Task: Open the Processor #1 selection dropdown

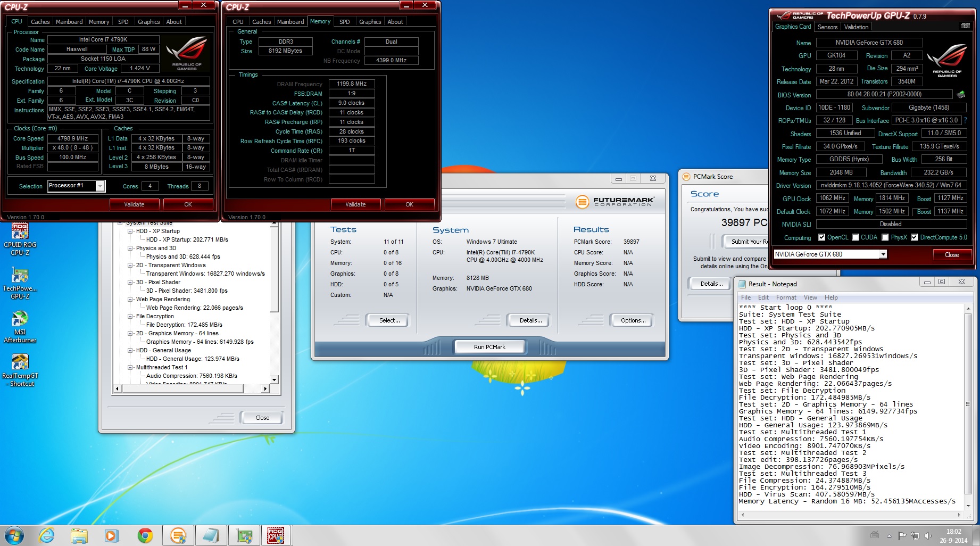Action: pos(100,186)
